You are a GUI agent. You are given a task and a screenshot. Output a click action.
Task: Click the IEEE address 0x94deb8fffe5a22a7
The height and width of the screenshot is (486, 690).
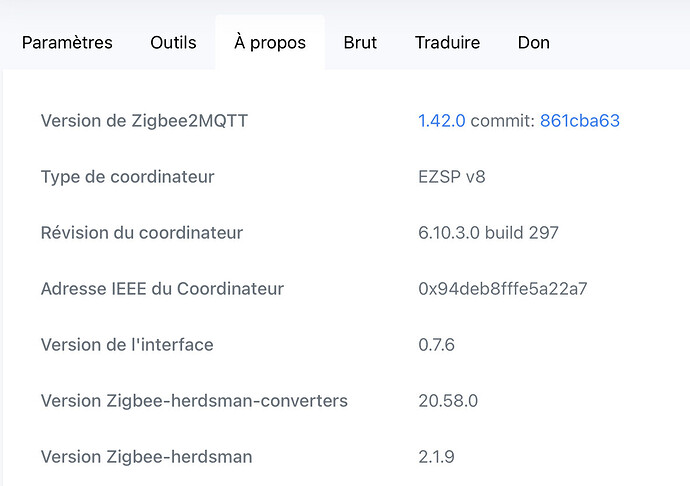502,289
